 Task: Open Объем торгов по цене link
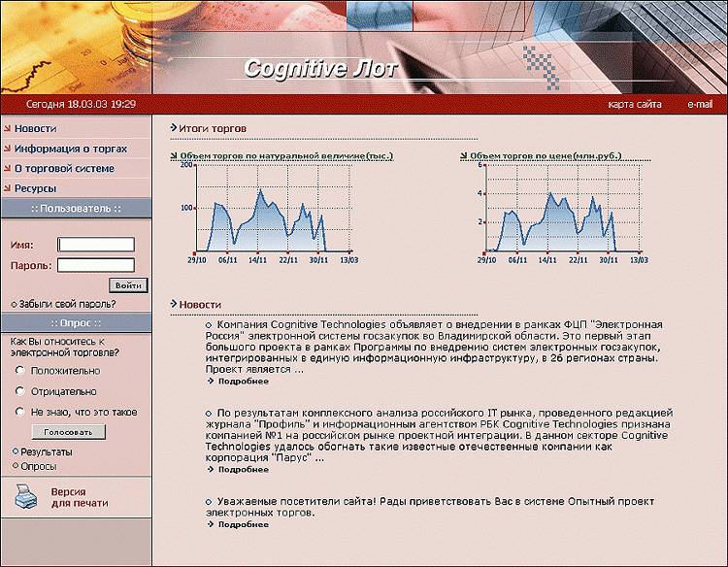[546, 156]
